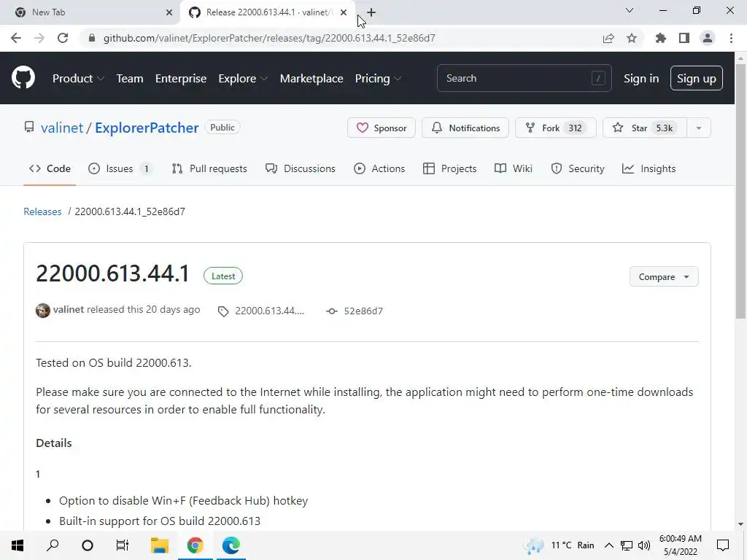
Task: Open network tray icon
Action: [x=627, y=545]
